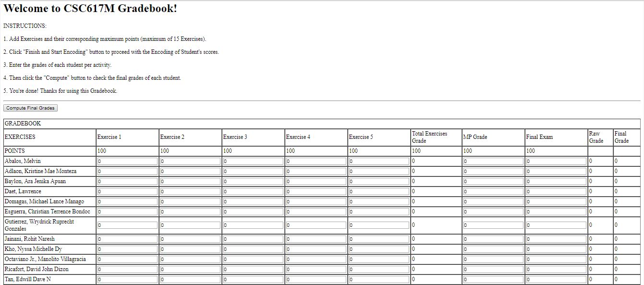This screenshot has width=644, height=285.
Task: Select Exercise 1 field for Gutierrez, Wrydrick Ruprecht Gonzales
Action: (x=127, y=225)
